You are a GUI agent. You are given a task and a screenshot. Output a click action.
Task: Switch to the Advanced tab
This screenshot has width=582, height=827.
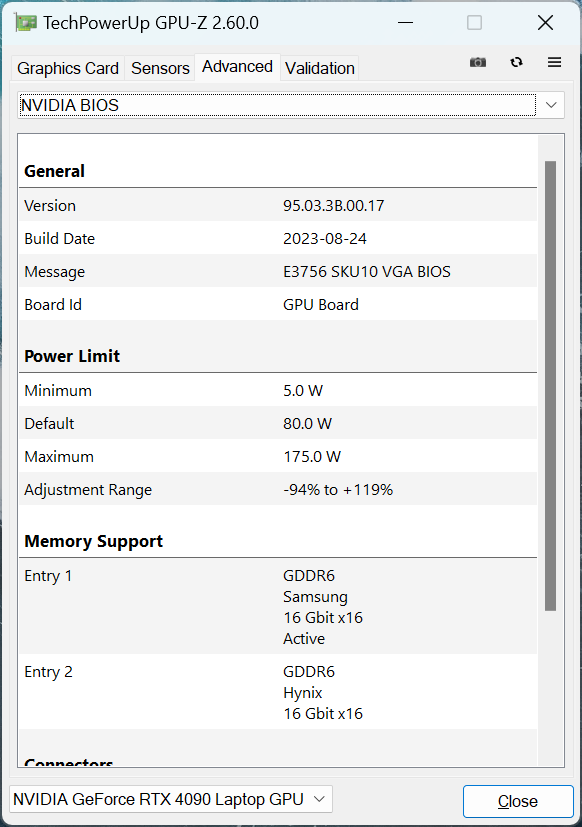pyautogui.click(x=237, y=66)
